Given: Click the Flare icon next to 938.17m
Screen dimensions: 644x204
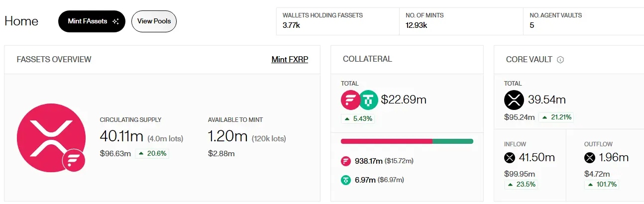Looking at the screenshot, I should (x=346, y=161).
